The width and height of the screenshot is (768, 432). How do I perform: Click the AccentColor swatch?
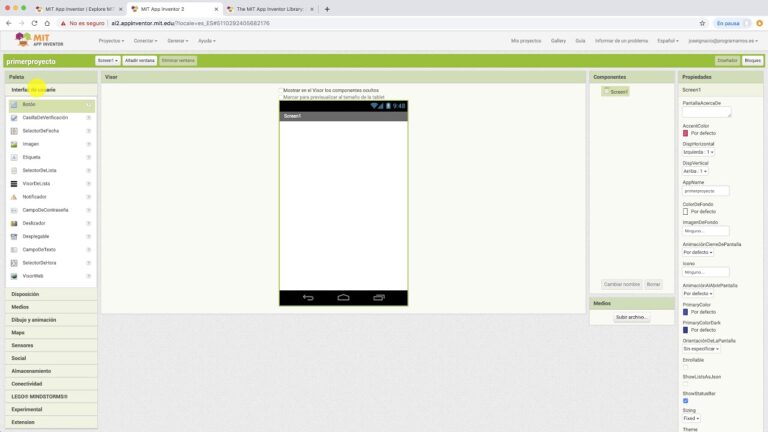click(x=685, y=132)
